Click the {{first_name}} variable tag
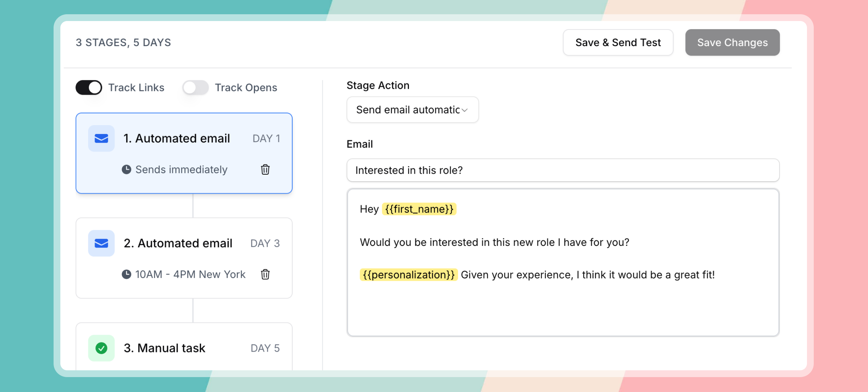 pos(419,209)
